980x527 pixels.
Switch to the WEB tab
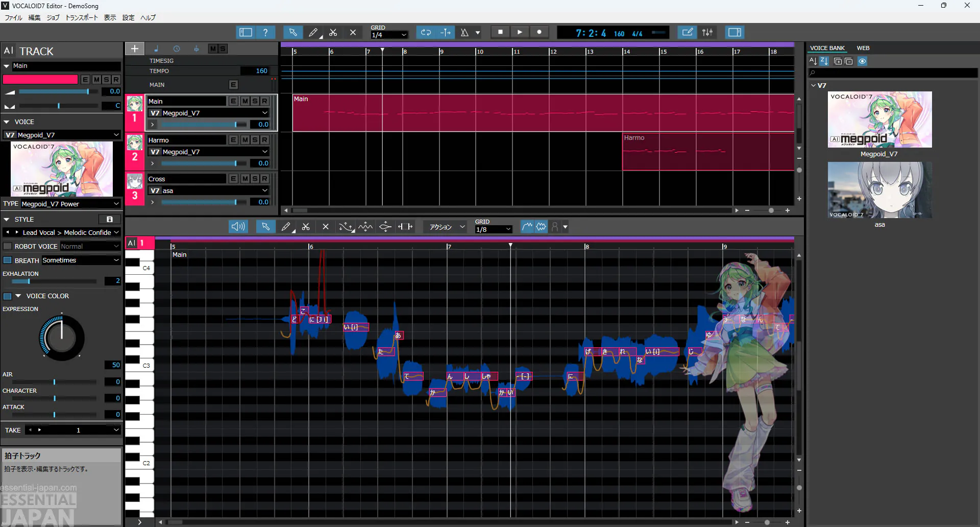[x=863, y=48]
